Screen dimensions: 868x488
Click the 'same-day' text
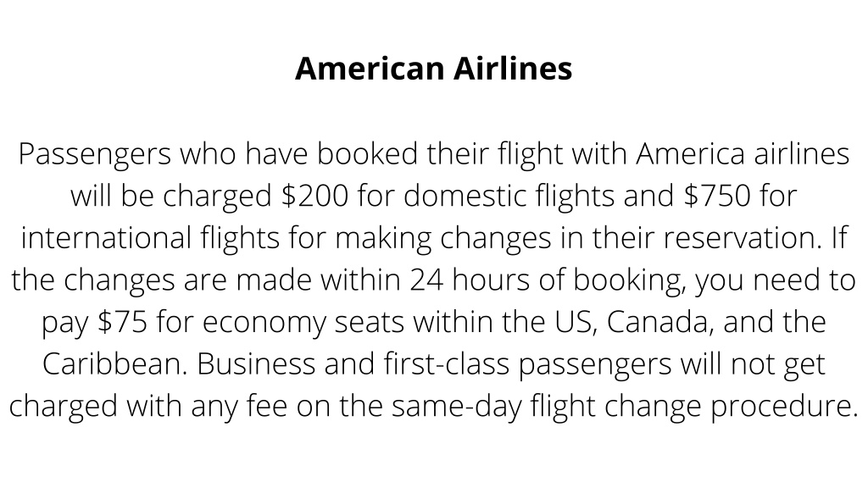[457, 407]
